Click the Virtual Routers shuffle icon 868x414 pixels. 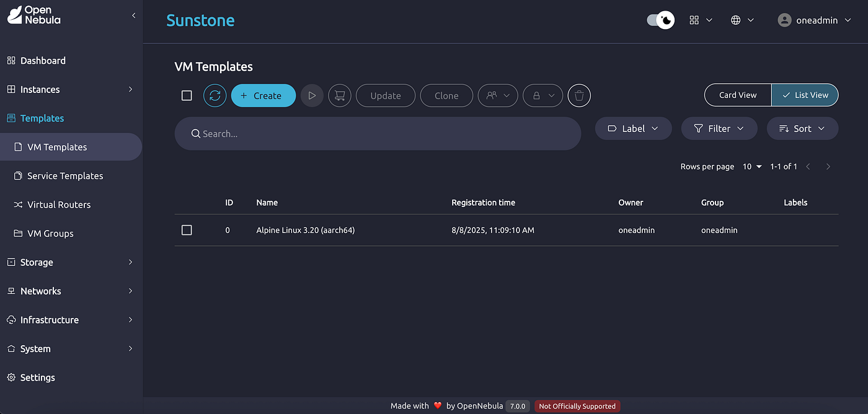[18, 205]
